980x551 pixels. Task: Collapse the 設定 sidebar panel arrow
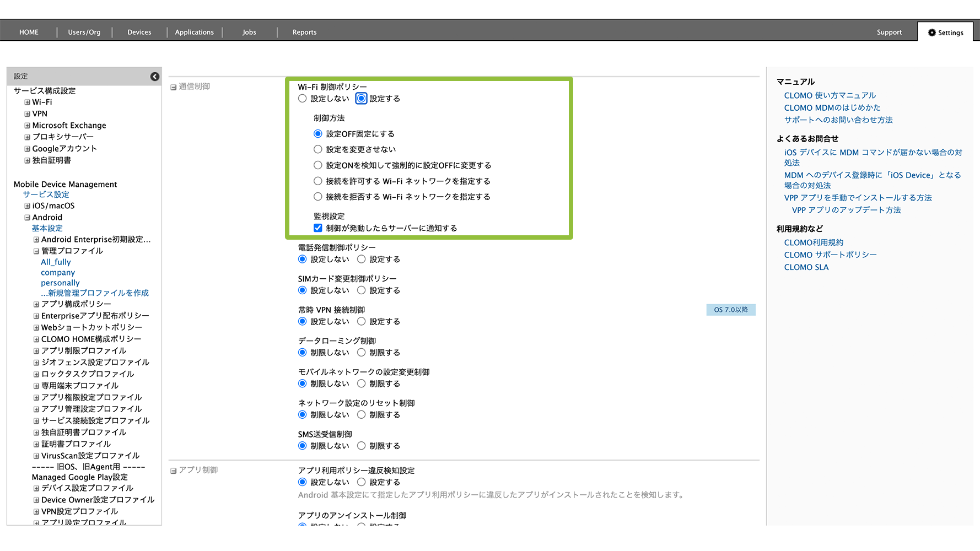[x=155, y=77]
